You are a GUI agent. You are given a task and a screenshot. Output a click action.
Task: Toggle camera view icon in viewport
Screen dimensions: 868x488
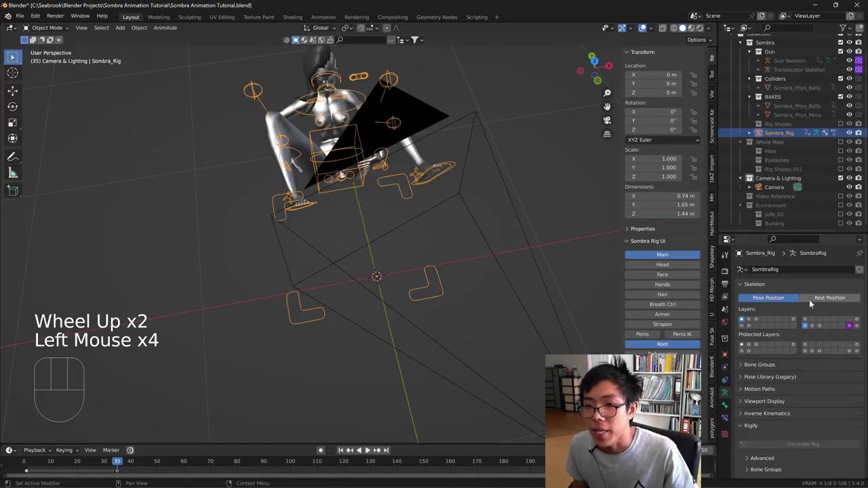point(607,120)
